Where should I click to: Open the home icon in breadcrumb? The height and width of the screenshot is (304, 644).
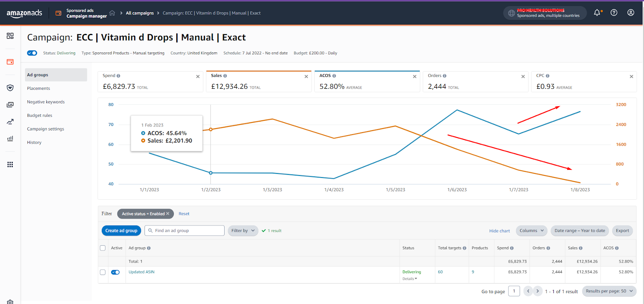[x=112, y=13]
